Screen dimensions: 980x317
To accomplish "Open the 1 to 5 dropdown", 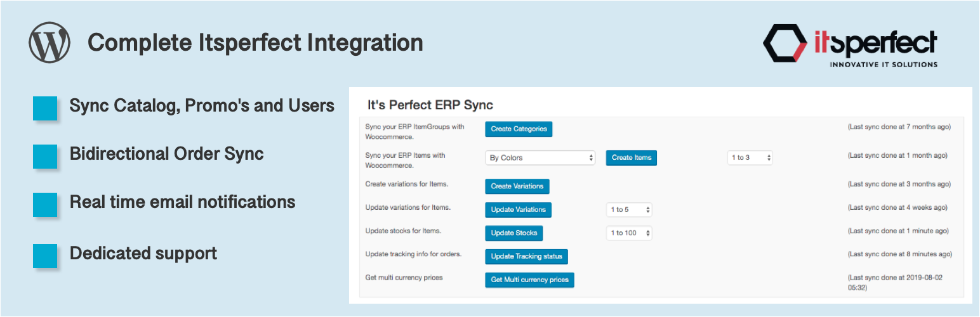I will coord(629,210).
